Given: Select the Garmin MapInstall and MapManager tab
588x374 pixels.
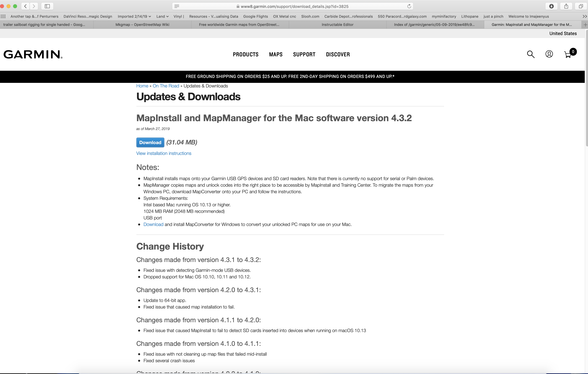Looking at the screenshot, I should [x=533, y=25].
